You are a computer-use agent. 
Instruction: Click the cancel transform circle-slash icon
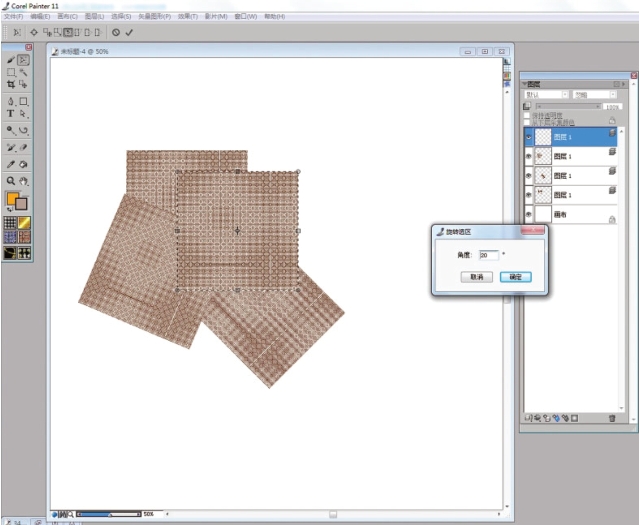pos(116,32)
